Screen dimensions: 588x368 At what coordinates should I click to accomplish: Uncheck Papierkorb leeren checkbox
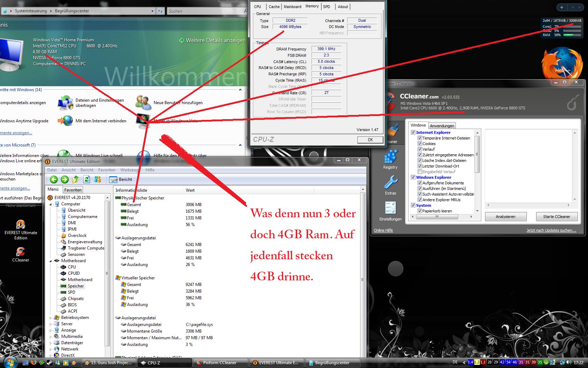pyautogui.click(x=420, y=211)
